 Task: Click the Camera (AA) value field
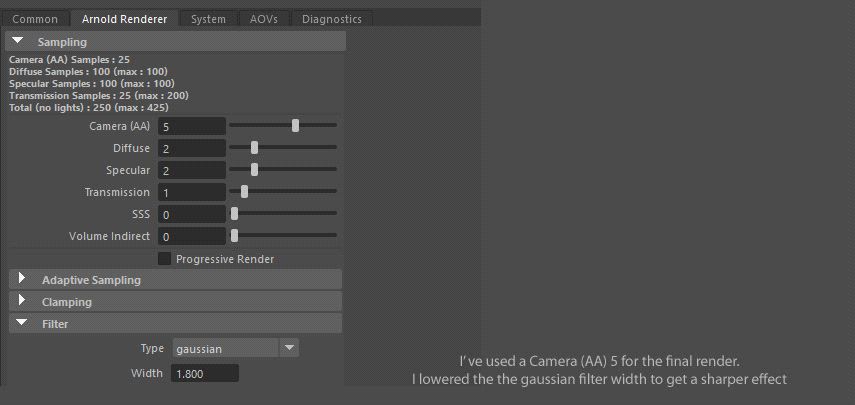tap(191, 127)
